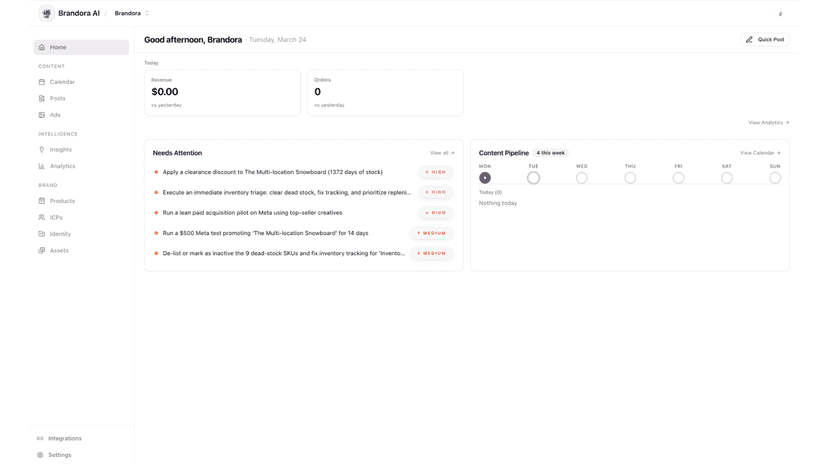Viewport: 828px width, 466px height.
Task: Open the Brandora workspace switcher dropdown
Action: [x=131, y=13]
